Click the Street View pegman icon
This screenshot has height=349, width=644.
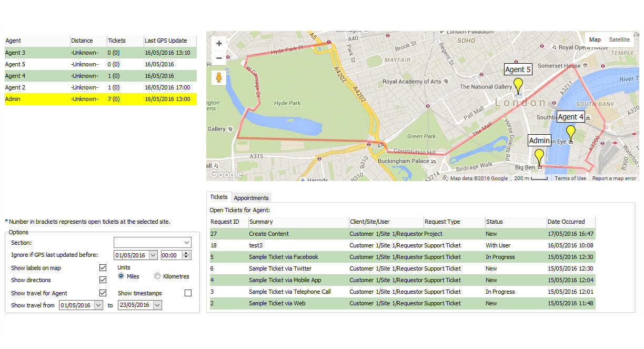(219, 78)
